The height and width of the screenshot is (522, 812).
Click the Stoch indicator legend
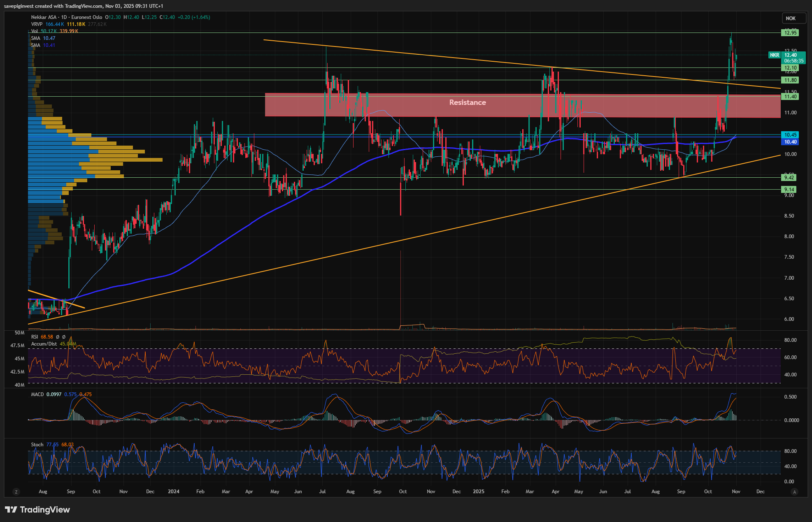pos(37,445)
